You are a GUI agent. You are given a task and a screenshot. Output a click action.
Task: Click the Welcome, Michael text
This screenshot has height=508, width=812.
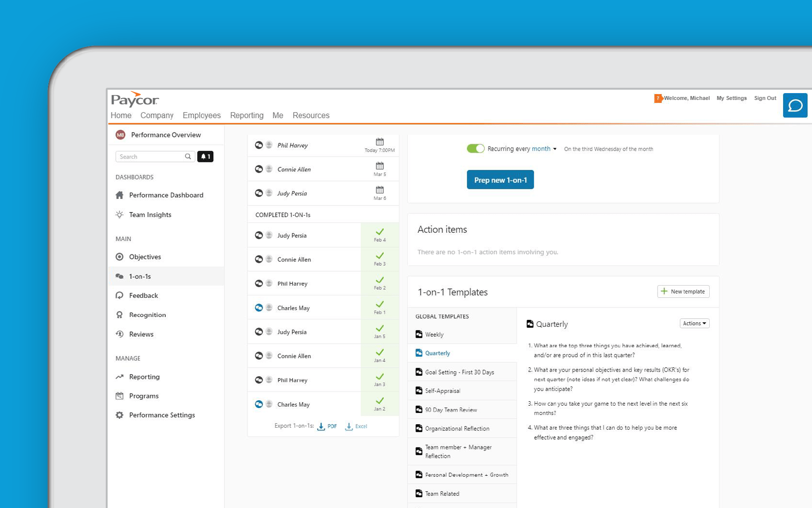[x=686, y=98]
